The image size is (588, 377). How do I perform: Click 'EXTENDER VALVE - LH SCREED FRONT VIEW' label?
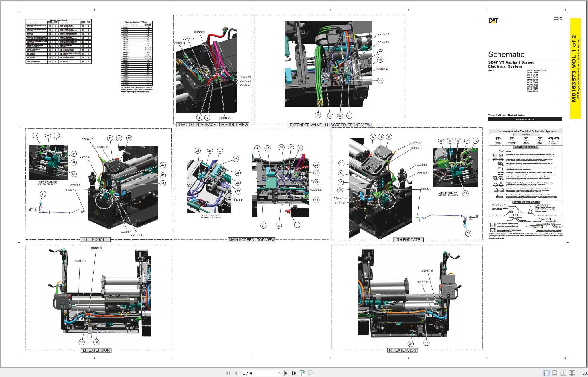(330, 125)
